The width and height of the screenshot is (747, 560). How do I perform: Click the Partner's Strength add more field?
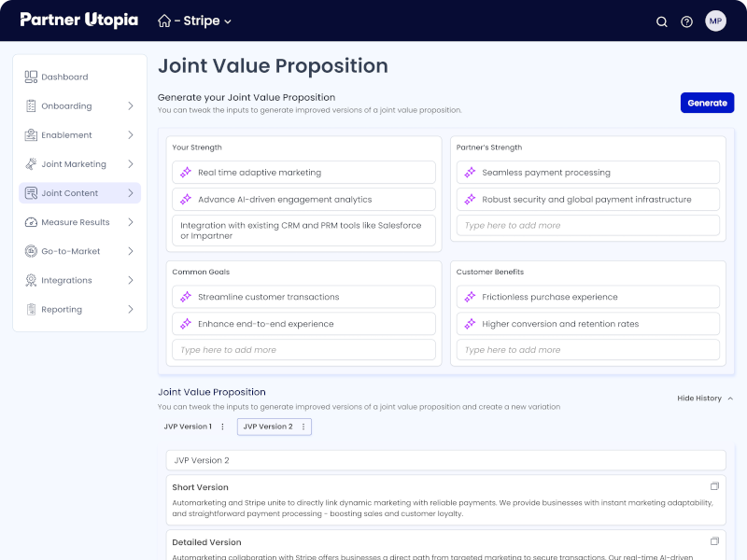(x=588, y=226)
